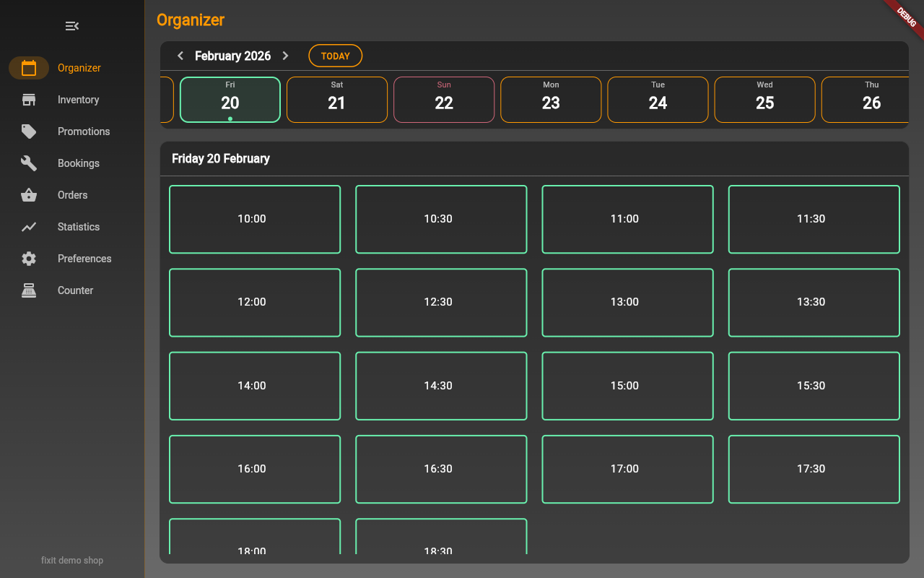The image size is (924, 578).
Task: Book the 15:30 time slot
Action: point(814,386)
